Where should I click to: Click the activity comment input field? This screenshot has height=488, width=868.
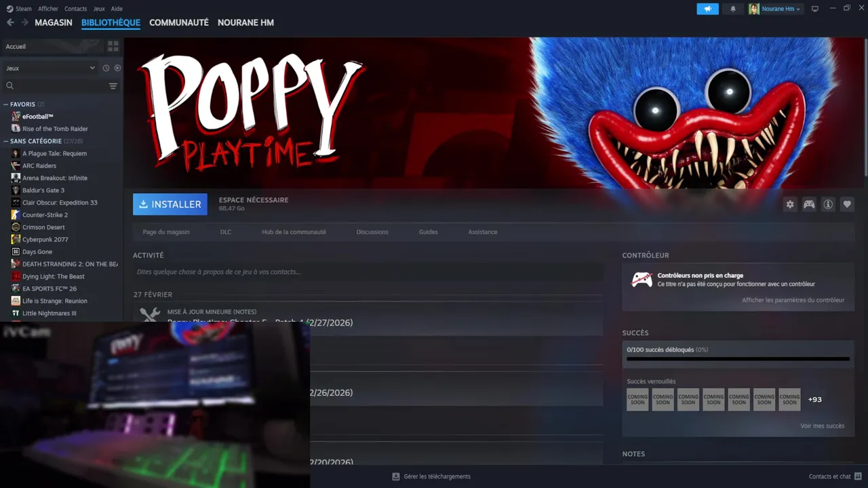[x=368, y=272]
